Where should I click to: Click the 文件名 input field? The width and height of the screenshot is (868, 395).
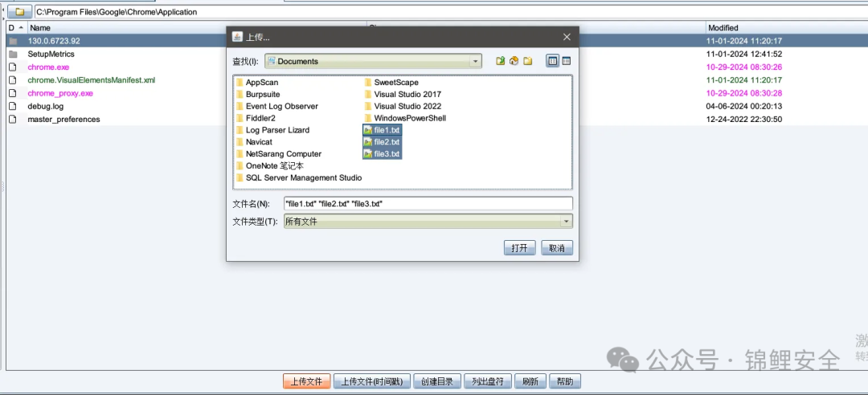(x=428, y=204)
